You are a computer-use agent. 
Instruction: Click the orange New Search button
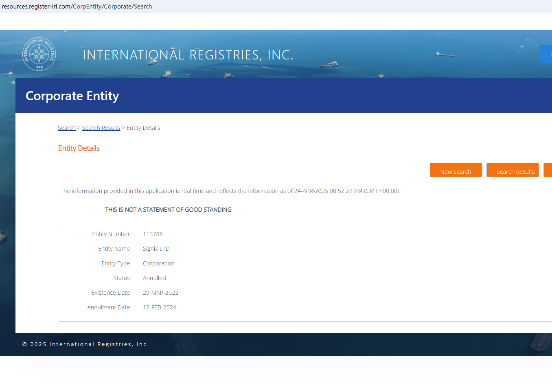(x=456, y=170)
